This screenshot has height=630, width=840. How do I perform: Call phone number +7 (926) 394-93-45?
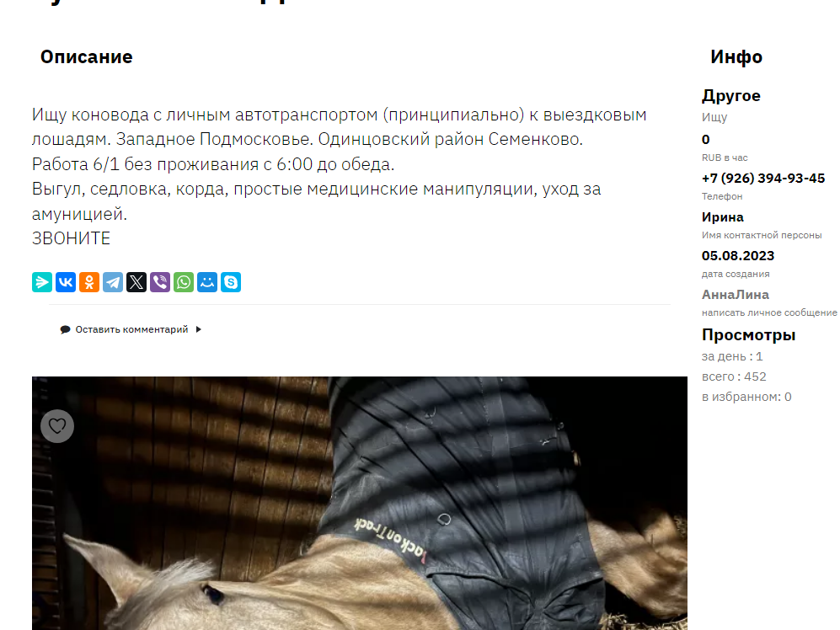(x=763, y=179)
